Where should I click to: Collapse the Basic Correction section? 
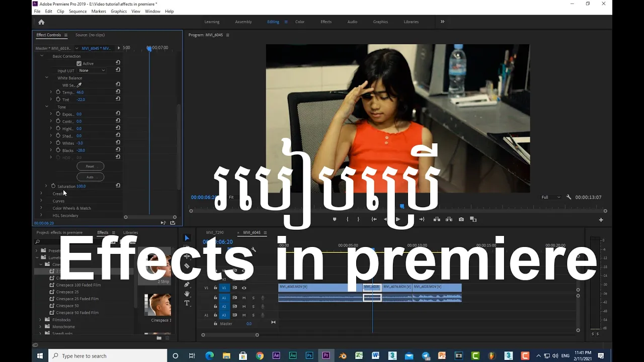pos(42,56)
